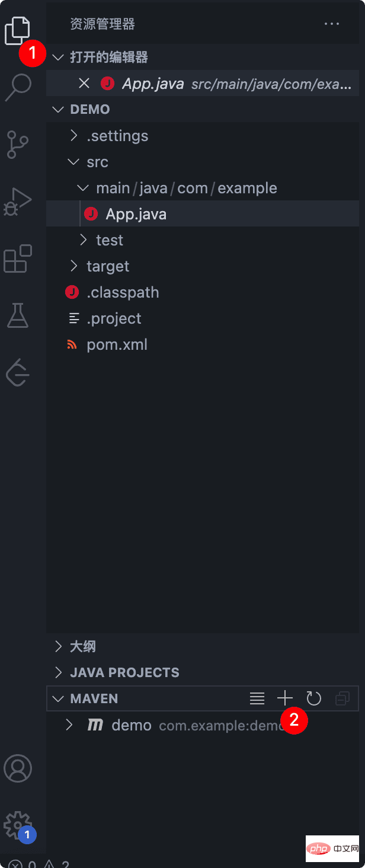The height and width of the screenshot is (868, 365).
Task: Open explorer more actions ellipsis
Action: tap(332, 24)
